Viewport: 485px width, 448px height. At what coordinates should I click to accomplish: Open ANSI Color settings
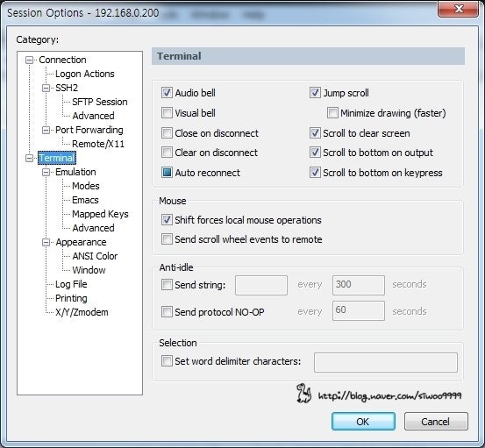95,256
